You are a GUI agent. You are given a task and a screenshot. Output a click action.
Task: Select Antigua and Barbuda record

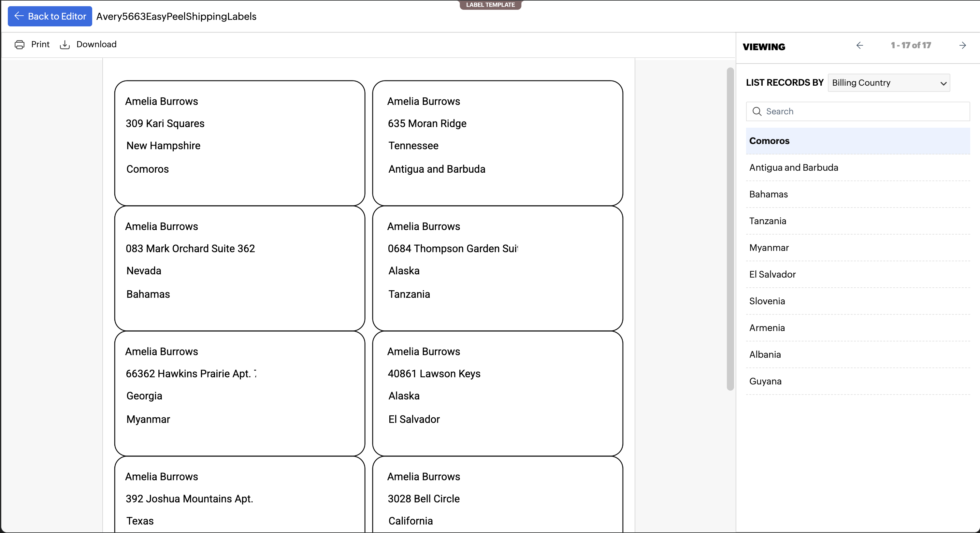pyautogui.click(x=794, y=167)
